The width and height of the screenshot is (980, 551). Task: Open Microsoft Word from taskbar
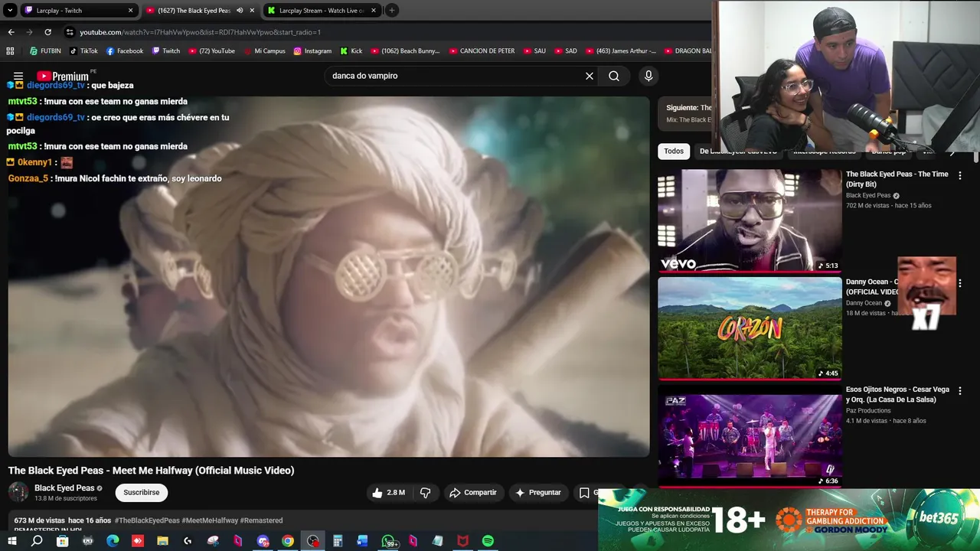click(363, 541)
